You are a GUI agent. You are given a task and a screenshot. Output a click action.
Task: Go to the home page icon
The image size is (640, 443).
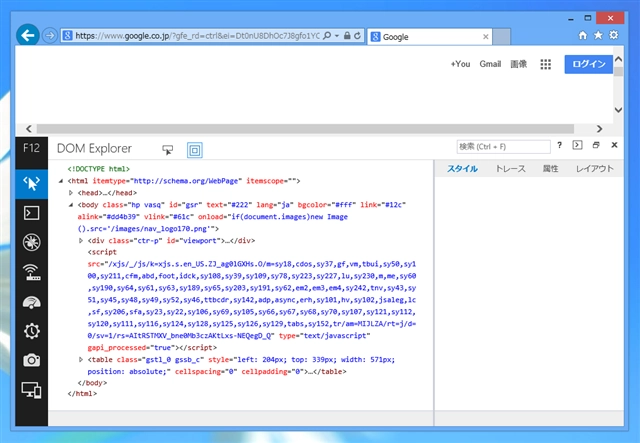point(583,35)
